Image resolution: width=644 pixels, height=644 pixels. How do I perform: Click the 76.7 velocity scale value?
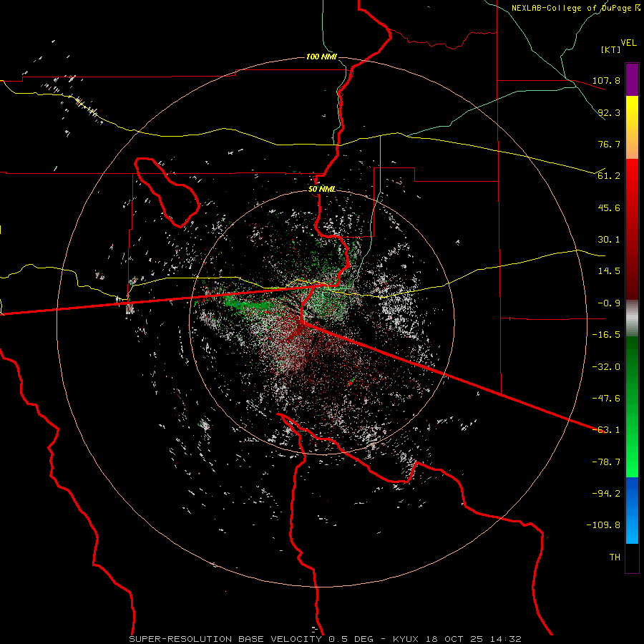(609, 144)
